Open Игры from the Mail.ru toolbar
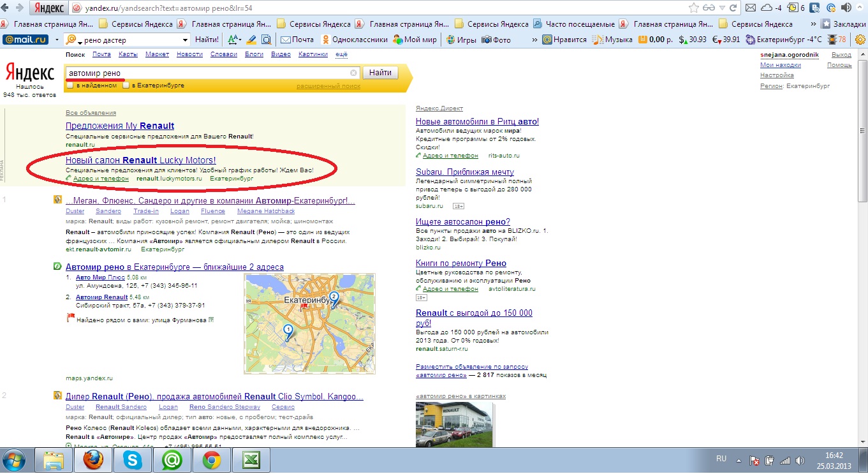868x474 pixels. coord(461,40)
